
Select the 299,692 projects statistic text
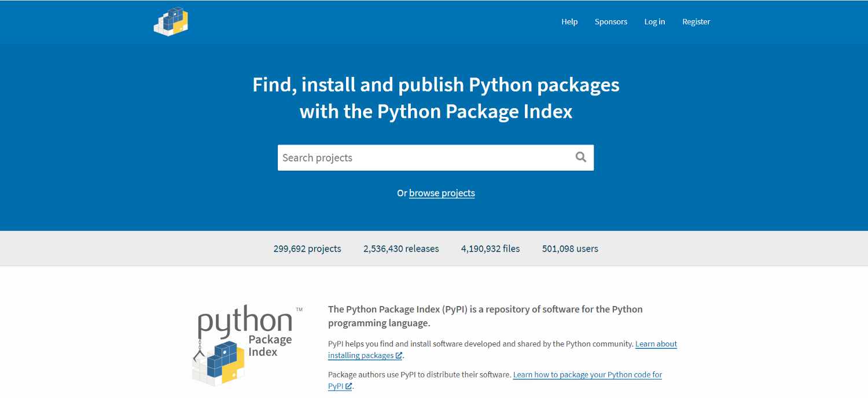coord(307,249)
